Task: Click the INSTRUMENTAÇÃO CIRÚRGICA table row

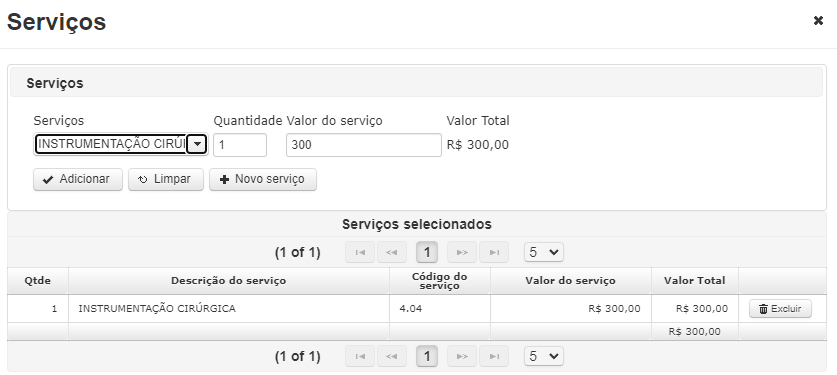Action: click(417, 309)
